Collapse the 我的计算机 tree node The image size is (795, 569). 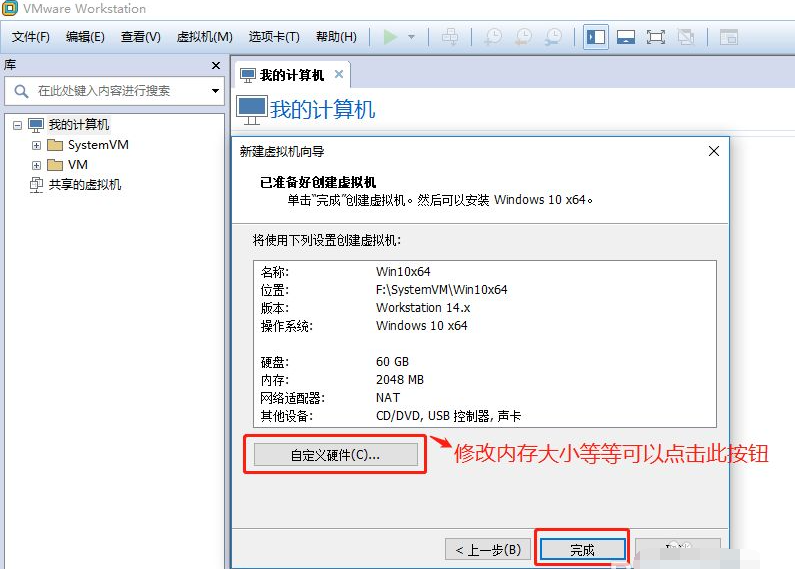point(17,125)
